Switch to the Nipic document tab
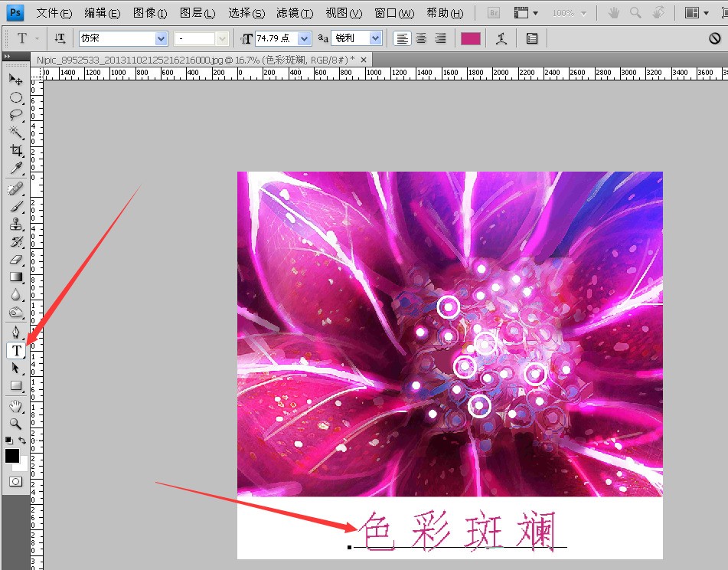Viewport: 728px width, 570px height. tap(195, 60)
